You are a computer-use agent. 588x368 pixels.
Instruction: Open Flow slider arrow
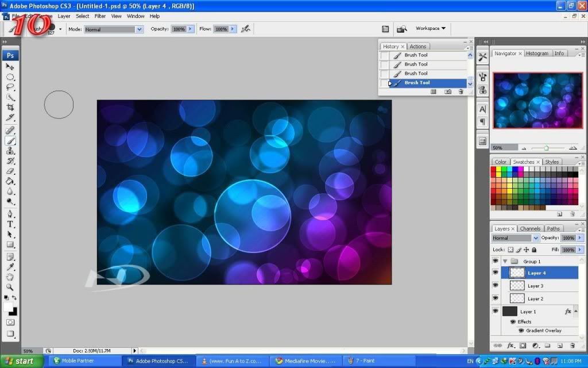(x=233, y=29)
